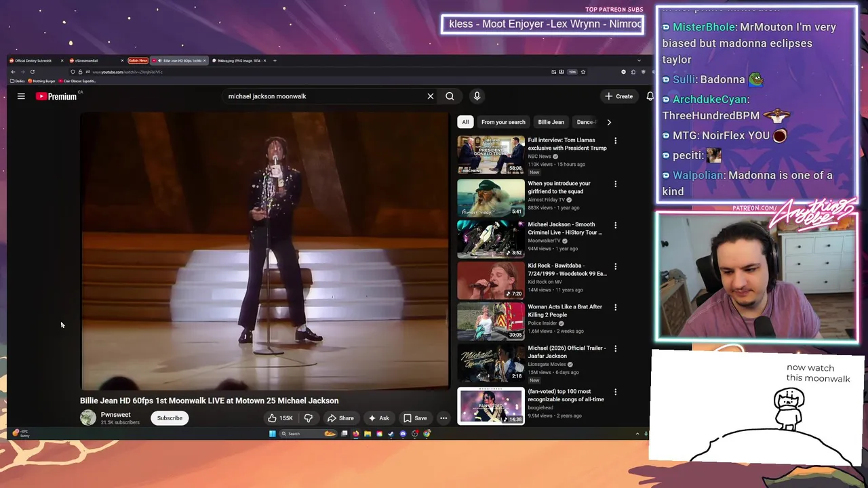
Task: Dislike the Billie Jean video
Action: click(309, 418)
